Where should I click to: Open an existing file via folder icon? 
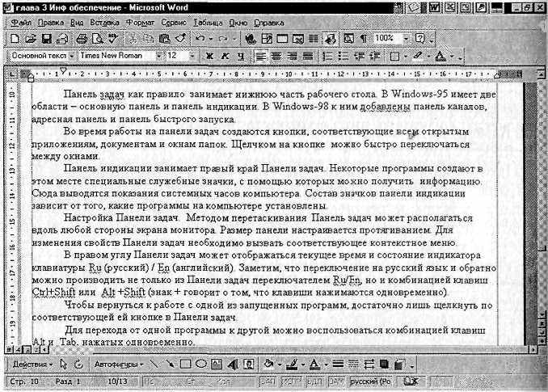[x=31, y=39]
